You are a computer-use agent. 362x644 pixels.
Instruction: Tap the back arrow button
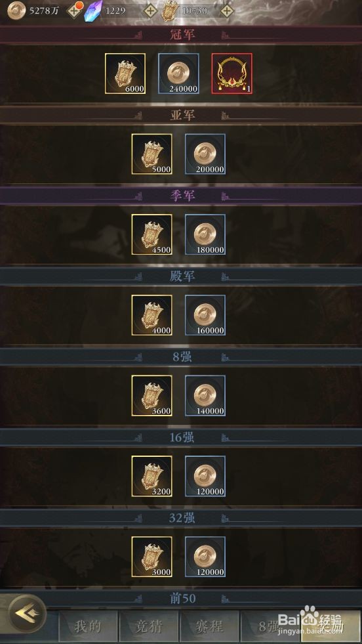[x=27, y=614]
